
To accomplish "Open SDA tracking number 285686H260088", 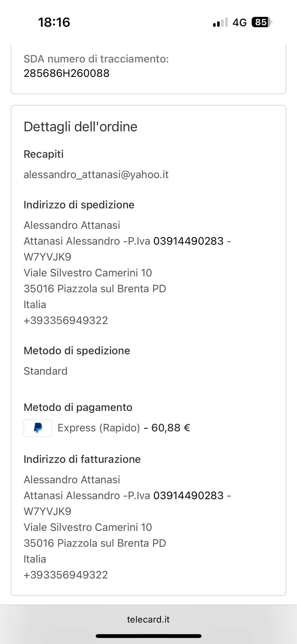I will click(67, 73).
